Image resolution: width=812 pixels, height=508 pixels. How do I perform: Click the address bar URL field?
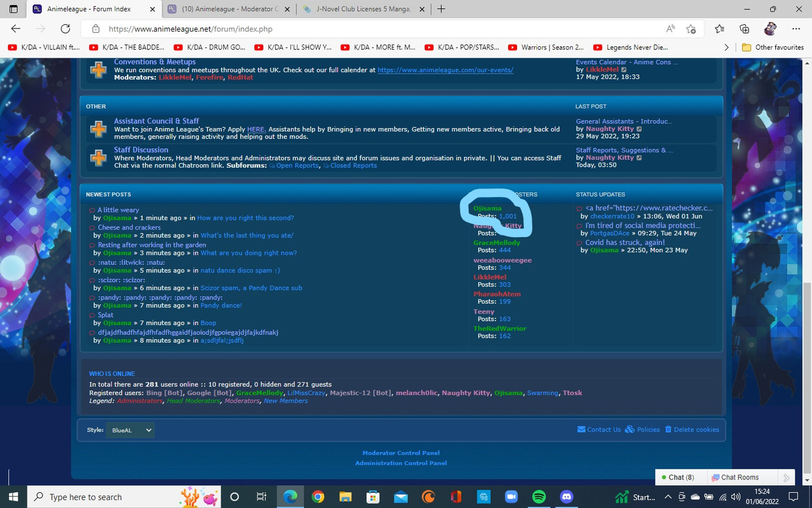coord(381,29)
